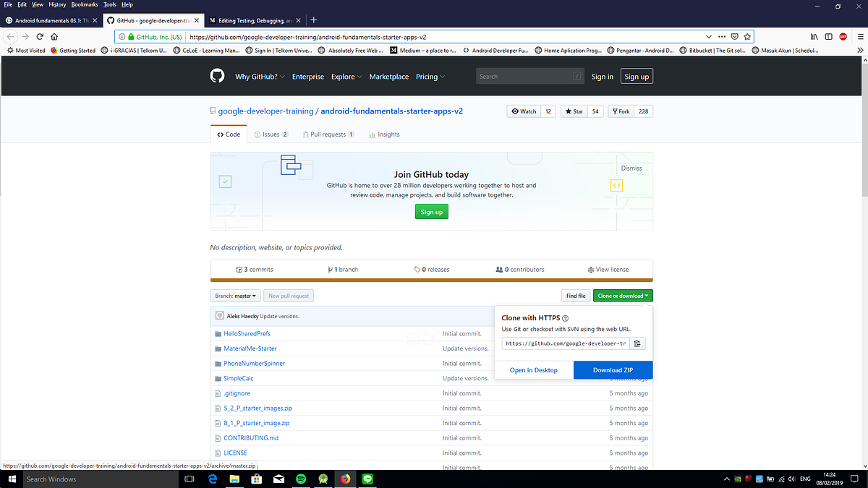Image resolution: width=868 pixels, height=488 pixels.
Task: Click the GitHub search field
Action: point(529,76)
